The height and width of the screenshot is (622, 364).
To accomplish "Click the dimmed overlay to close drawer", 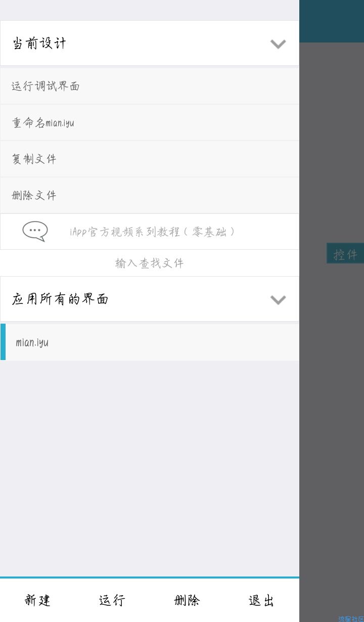I will pyautogui.click(x=332, y=405).
